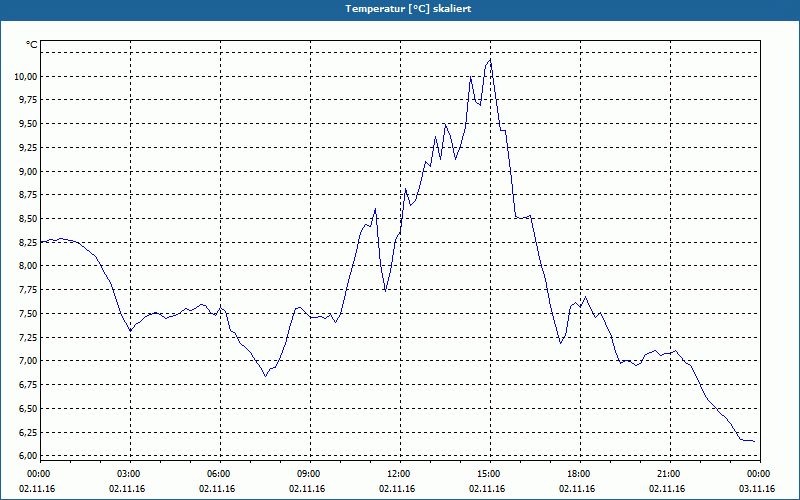The width and height of the screenshot is (800, 500).
Task: Select the '12:00' time label
Action: [x=400, y=474]
